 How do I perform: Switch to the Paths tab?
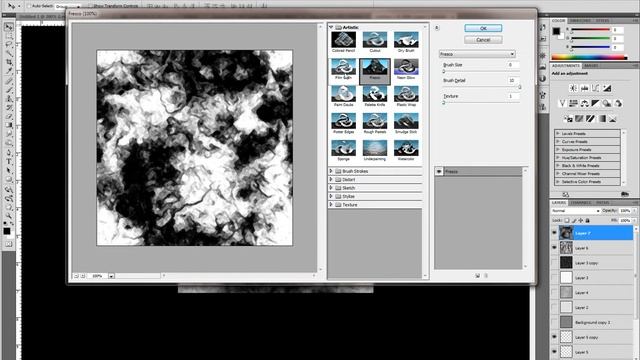point(602,202)
